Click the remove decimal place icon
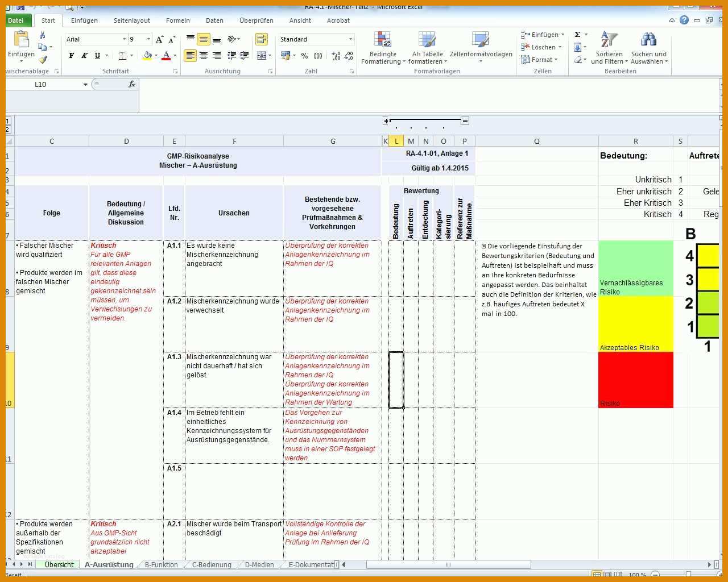The height and width of the screenshot is (582, 728). [x=349, y=56]
